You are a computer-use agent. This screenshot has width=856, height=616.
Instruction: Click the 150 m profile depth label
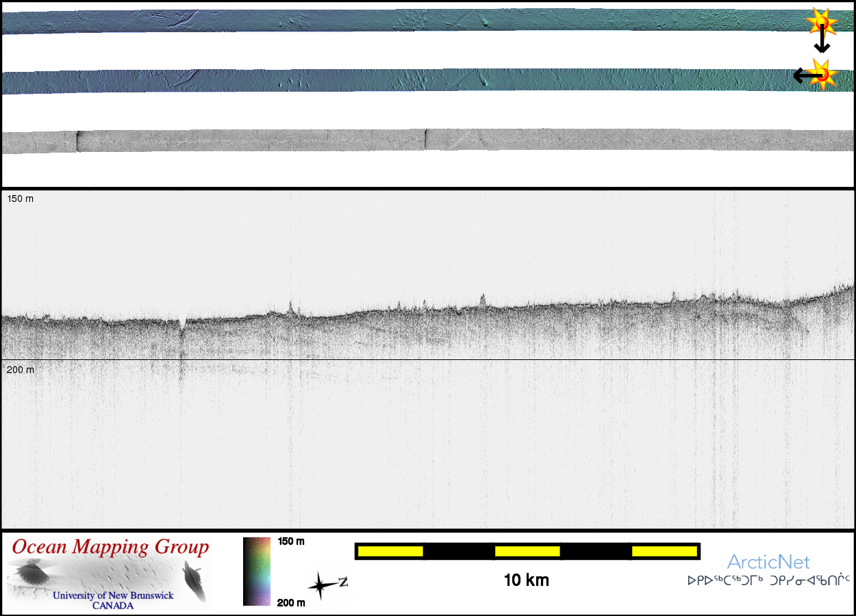point(20,199)
